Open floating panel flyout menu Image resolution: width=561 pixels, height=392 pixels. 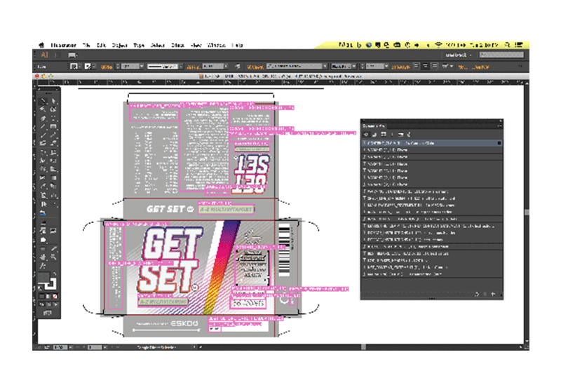click(x=499, y=126)
